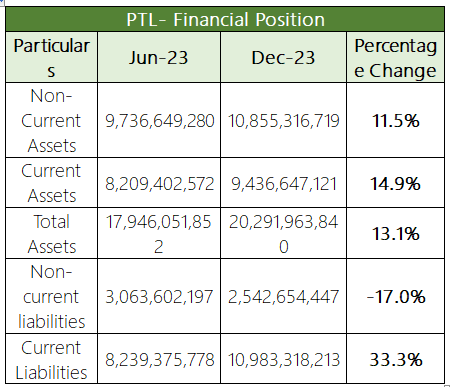Click the 10,983,318,213 cell

(x=283, y=359)
